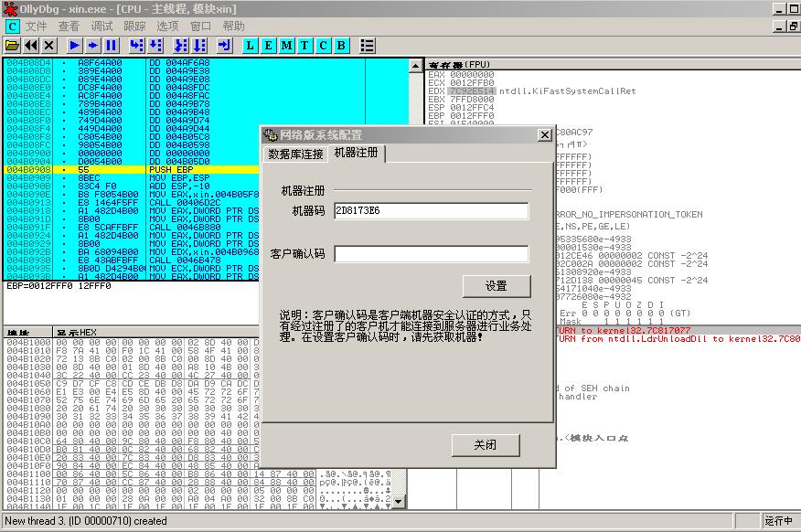Screen dimensions: 801x532
Task: Click the Step over icon
Action: [155, 46]
